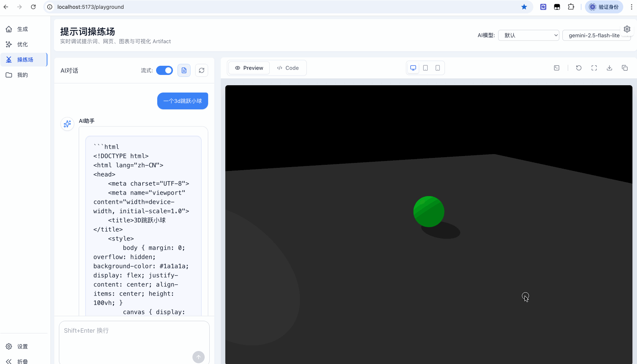Screen dimensions: 637x364
Task: Click the reset/undo icon in preview toolbar
Action: coord(579,68)
